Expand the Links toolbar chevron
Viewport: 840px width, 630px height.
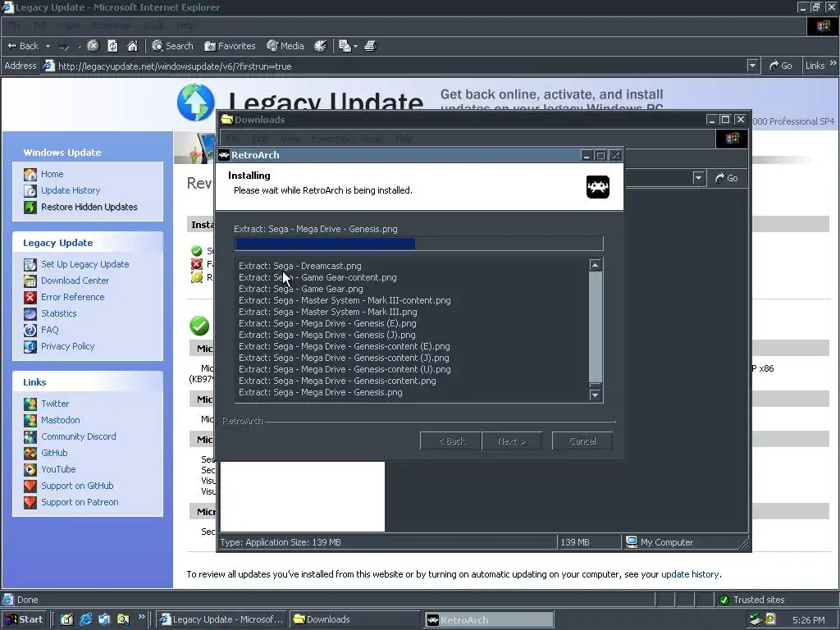pos(833,63)
